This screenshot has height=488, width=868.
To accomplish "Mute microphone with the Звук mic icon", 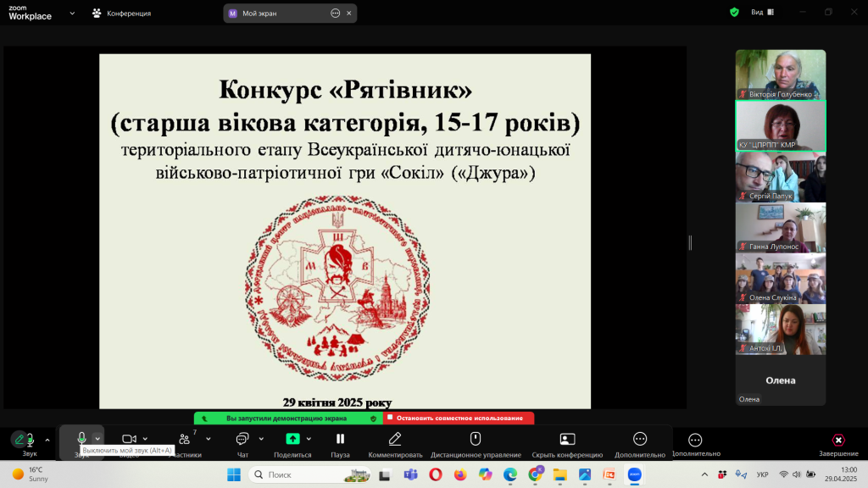I will pyautogui.click(x=81, y=439).
